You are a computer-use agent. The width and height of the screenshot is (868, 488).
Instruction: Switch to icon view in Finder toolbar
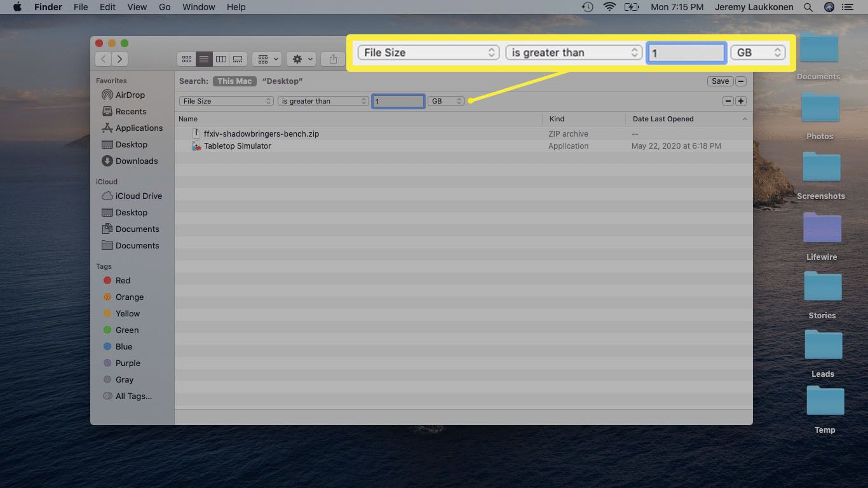(187, 59)
